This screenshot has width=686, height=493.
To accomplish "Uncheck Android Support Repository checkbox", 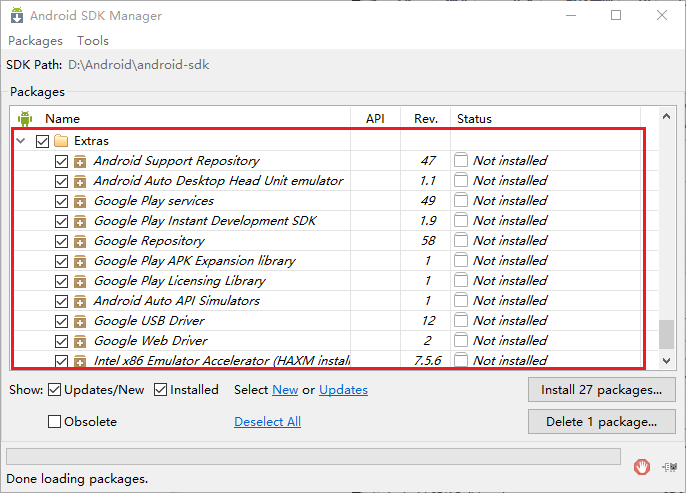I will click(61, 161).
